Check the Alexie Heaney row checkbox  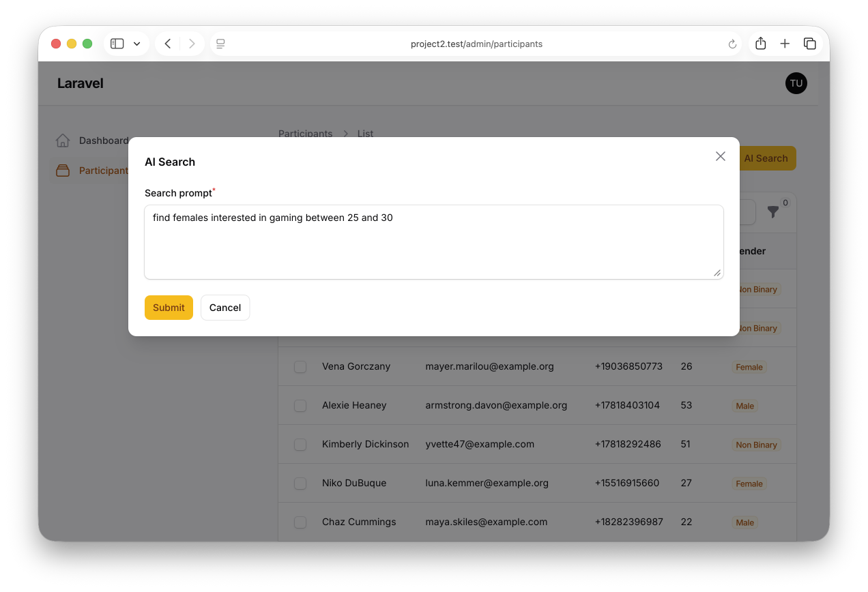tap(300, 406)
